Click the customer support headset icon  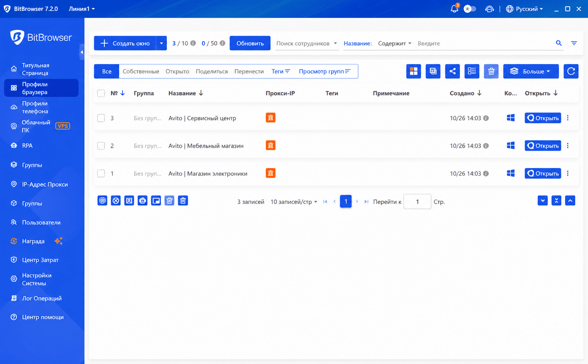pyautogui.click(x=489, y=9)
